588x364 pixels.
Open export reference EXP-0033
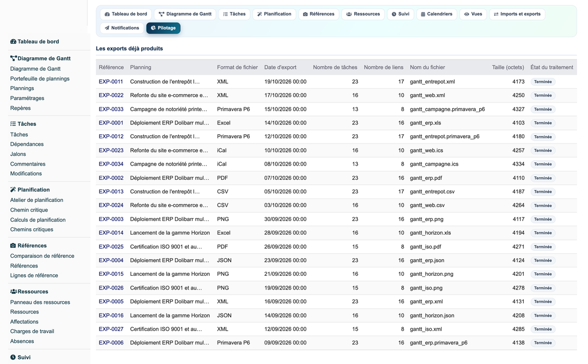111,109
